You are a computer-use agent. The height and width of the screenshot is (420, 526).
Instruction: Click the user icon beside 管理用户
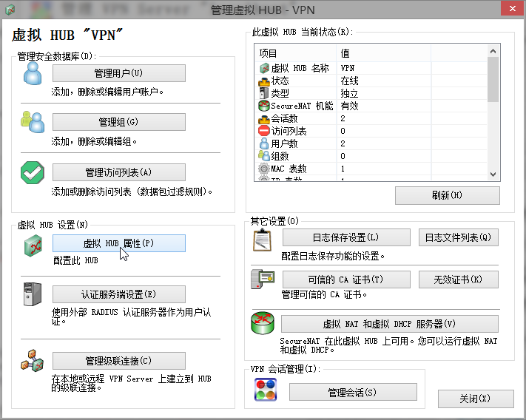[x=33, y=73]
